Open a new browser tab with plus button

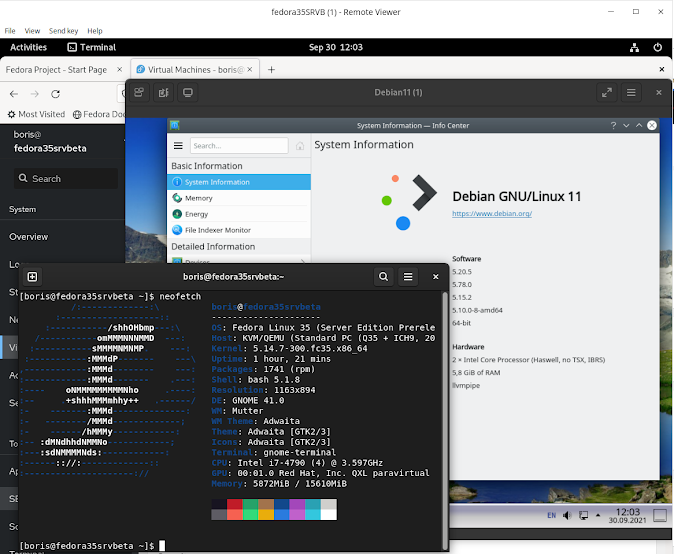[271, 70]
